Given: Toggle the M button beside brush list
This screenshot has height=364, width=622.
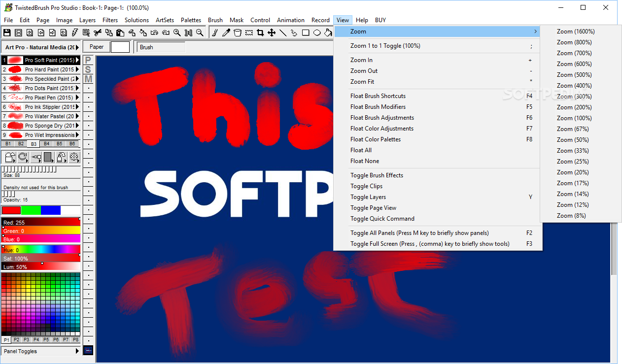Looking at the screenshot, I should coord(88,79).
